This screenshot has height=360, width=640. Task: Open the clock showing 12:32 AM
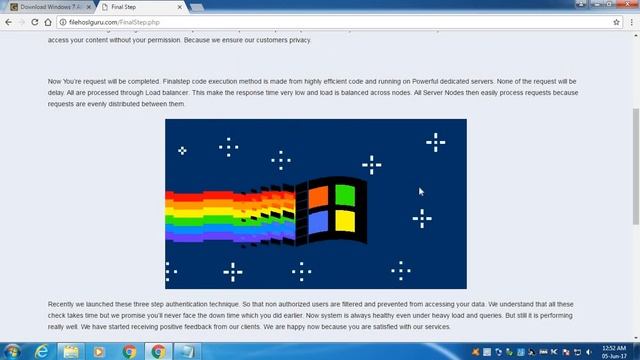pos(614,352)
